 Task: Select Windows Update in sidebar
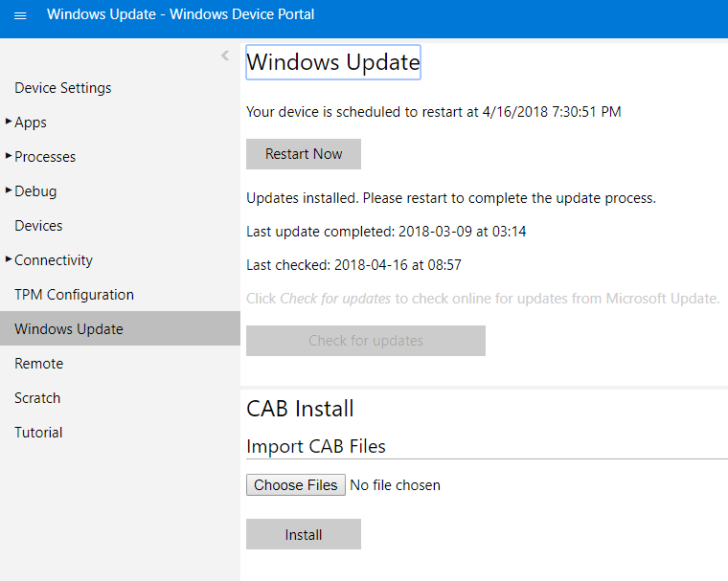click(121, 328)
